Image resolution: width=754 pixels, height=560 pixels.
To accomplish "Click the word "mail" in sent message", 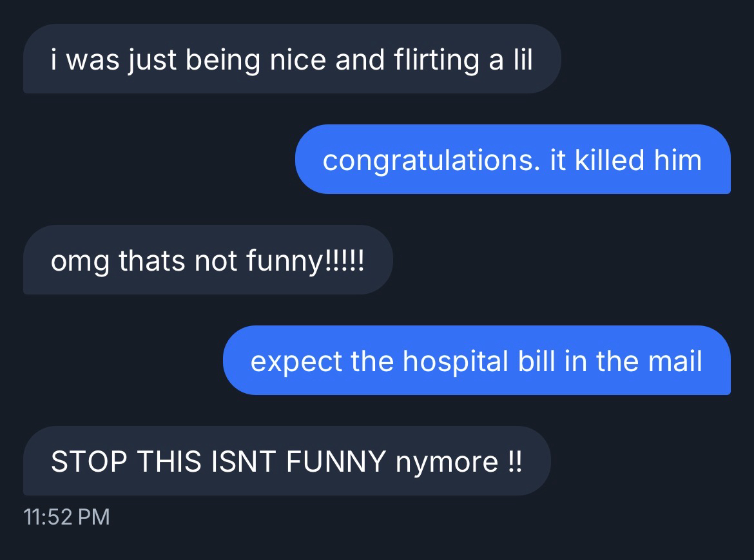I will click(675, 361).
